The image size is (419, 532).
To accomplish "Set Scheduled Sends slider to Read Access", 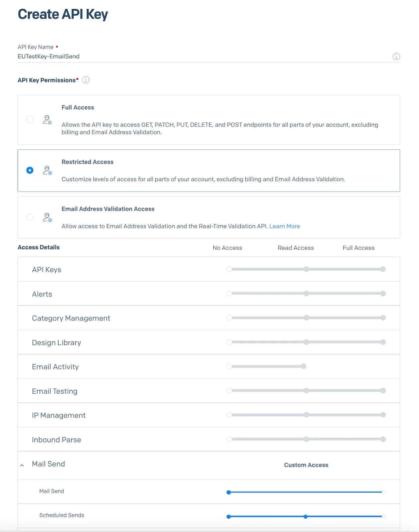I will (306, 516).
